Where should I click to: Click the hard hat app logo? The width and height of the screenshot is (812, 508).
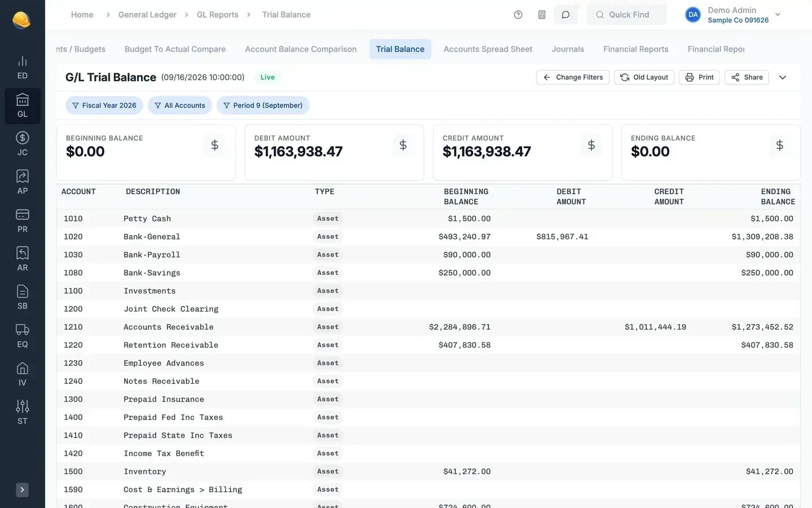[x=21, y=20]
